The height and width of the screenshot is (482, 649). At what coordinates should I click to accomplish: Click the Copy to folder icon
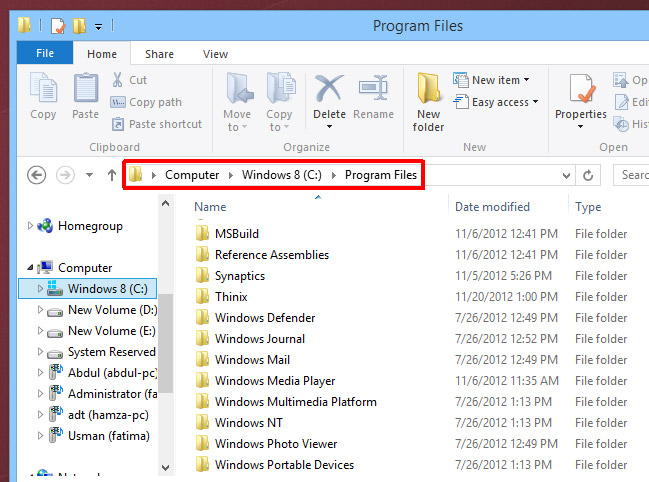click(281, 88)
